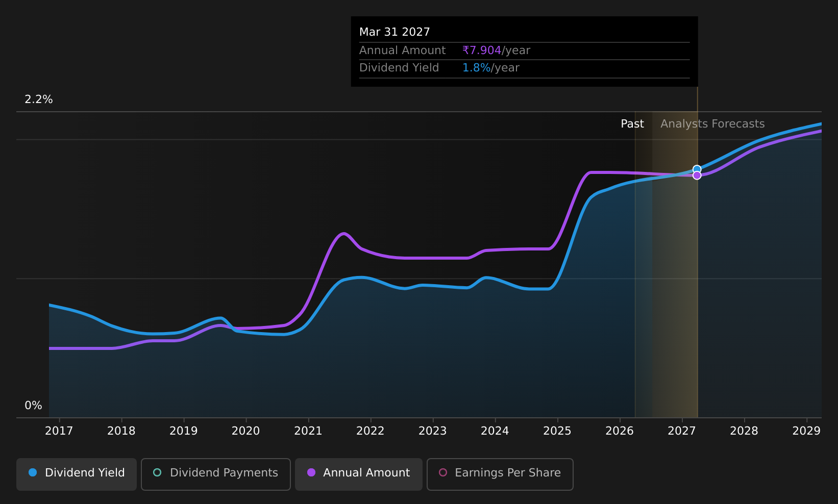Click the 'Analysts Forecasts' label
Viewport: 838px width, 504px height.
[712, 124]
